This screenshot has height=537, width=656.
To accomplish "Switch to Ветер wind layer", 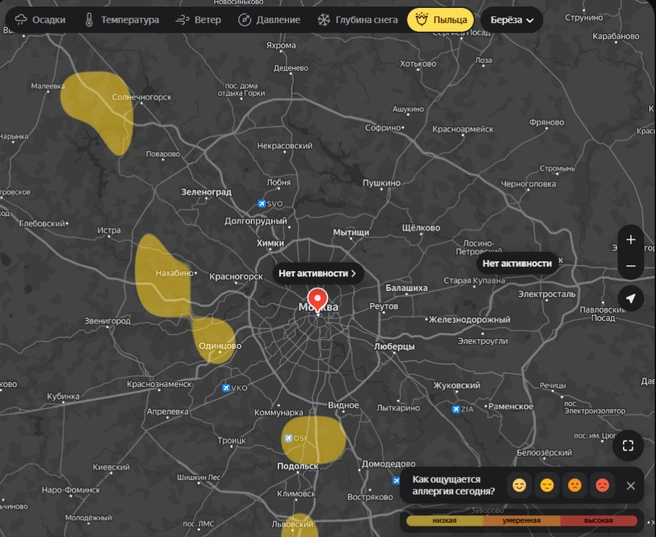I will [198, 20].
